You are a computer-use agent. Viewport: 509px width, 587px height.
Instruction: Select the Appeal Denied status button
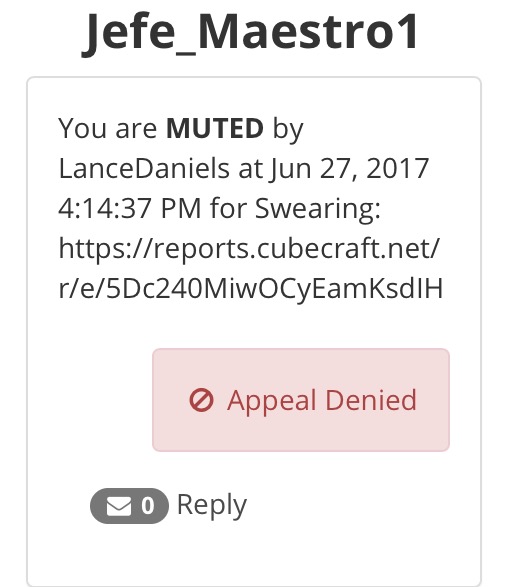point(301,400)
